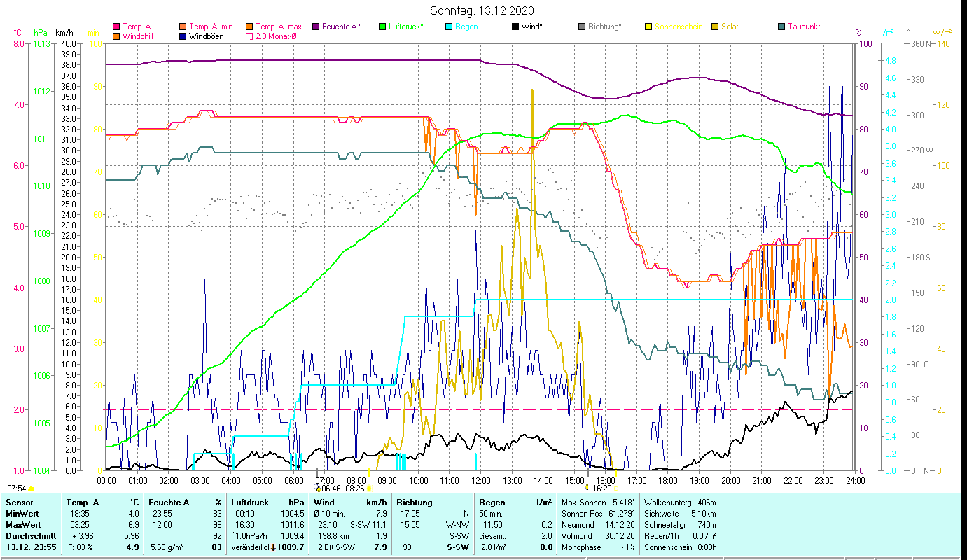Click the Windchill legend marker
The image size is (967, 560).
pos(116,36)
